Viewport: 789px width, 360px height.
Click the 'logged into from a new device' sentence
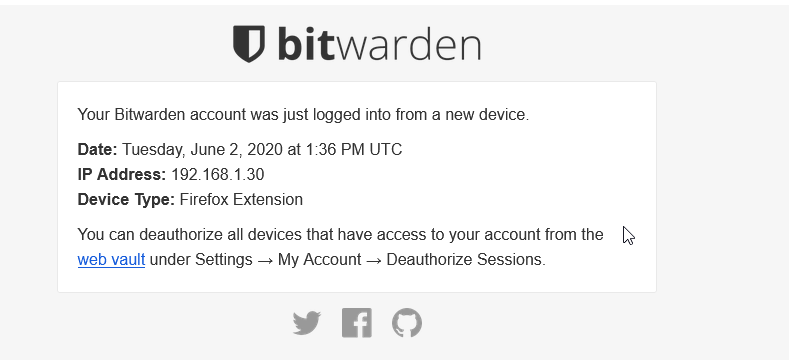[303, 115]
